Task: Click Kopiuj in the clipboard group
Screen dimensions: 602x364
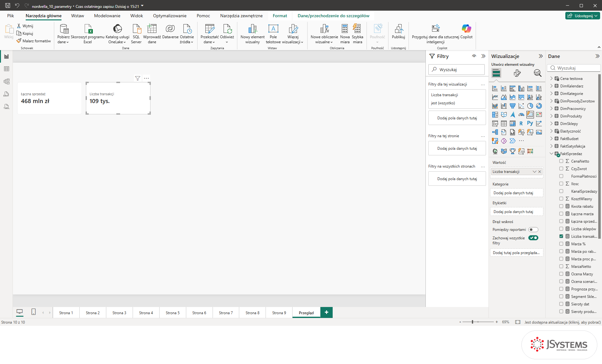Action: pyautogui.click(x=25, y=34)
